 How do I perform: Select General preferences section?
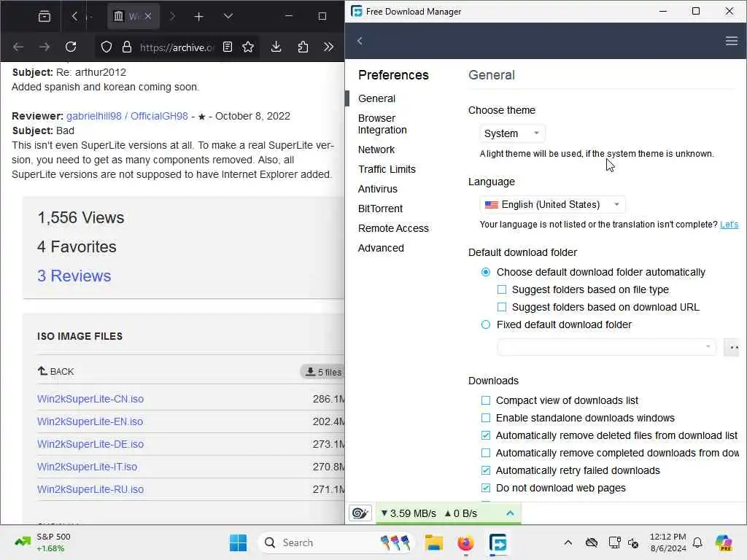click(377, 98)
